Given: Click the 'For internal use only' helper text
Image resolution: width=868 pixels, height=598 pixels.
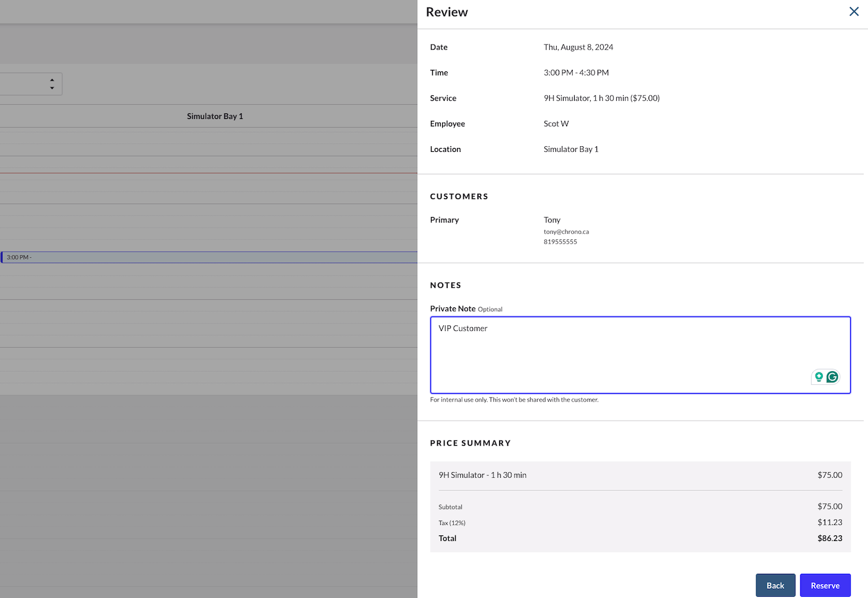Looking at the screenshot, I should (x=514, y=400).
